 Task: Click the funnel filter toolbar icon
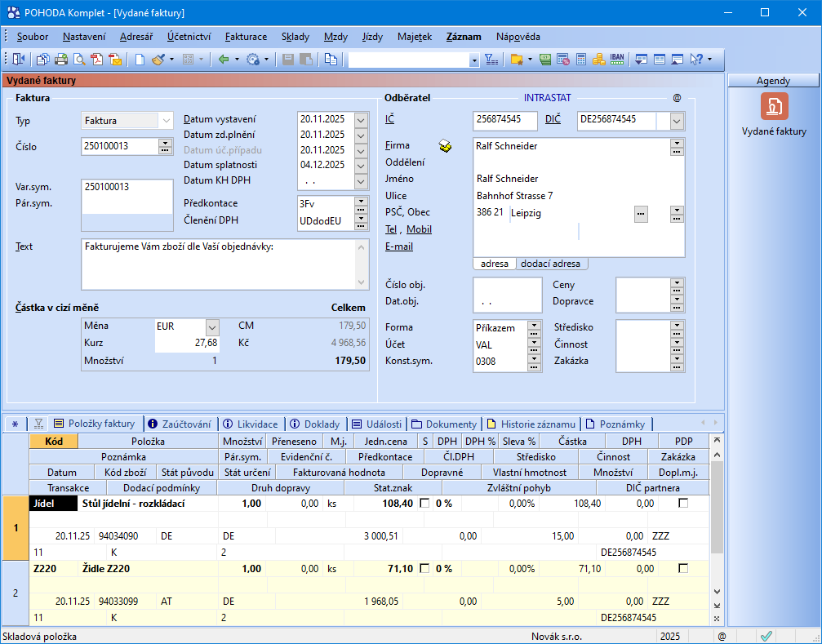click(x=491, y=60)
